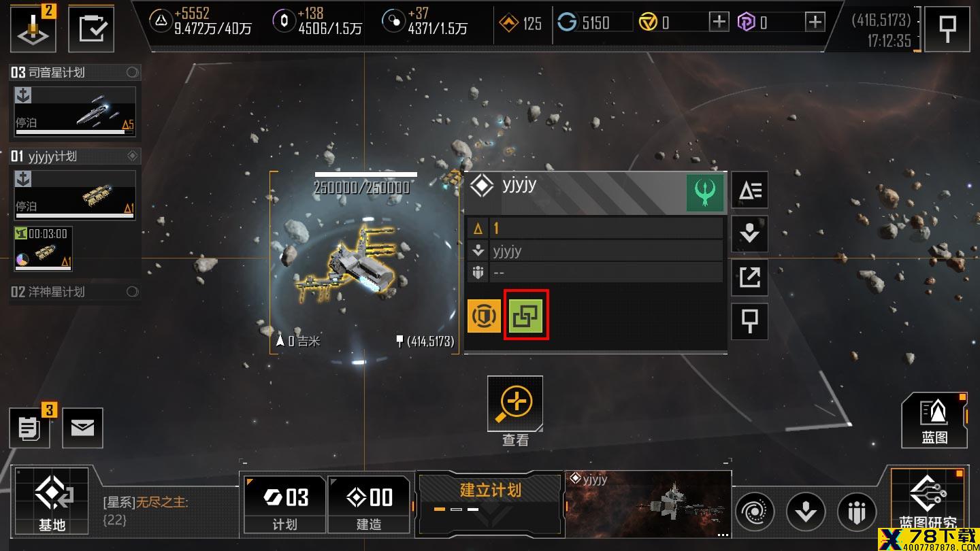The width and height of the screenshot is (980, 551).
Task: Click the share/export arrow icon beside panel
Action: [x=749, y=278]
